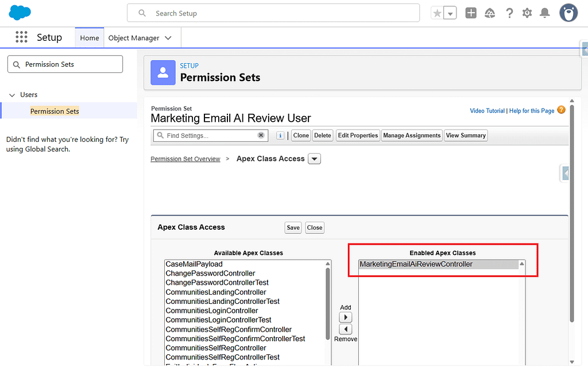Open the App Launcher dots grid
Screen dimensions: 588x371
tap(21, 37)
